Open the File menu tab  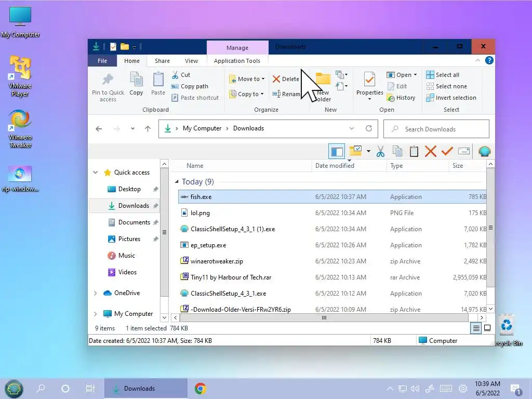pyautogui.click(x=102, y=61)
